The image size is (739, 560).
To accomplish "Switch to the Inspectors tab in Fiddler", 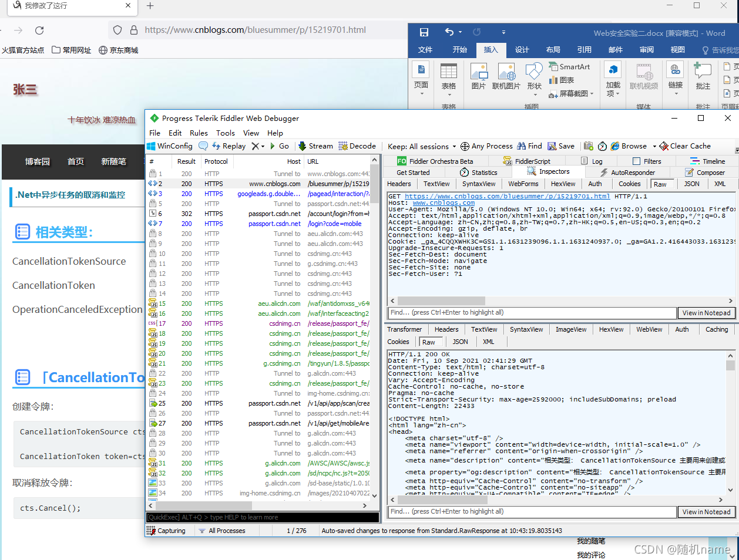I will [549, 172].
